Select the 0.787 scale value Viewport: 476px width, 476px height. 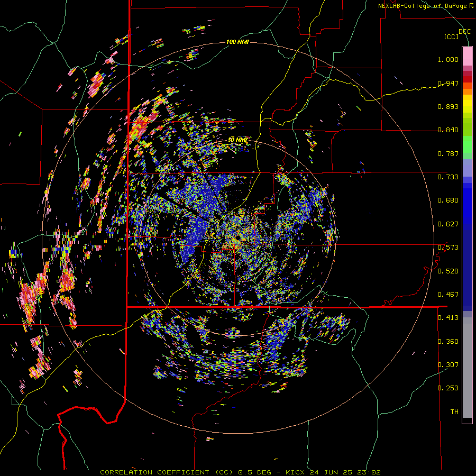tap(448, 153)
